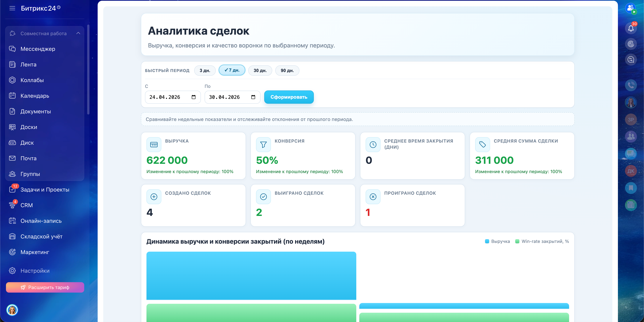
Task: Click the Документы document icon
Action: (x=12, y=111)
